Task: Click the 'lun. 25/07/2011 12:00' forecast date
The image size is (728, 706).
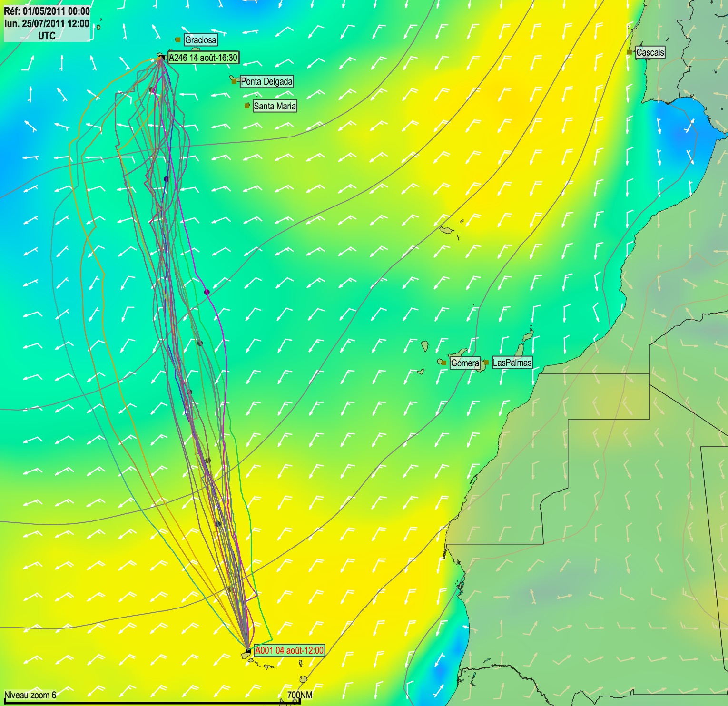Action: click(x=47, y=23)
